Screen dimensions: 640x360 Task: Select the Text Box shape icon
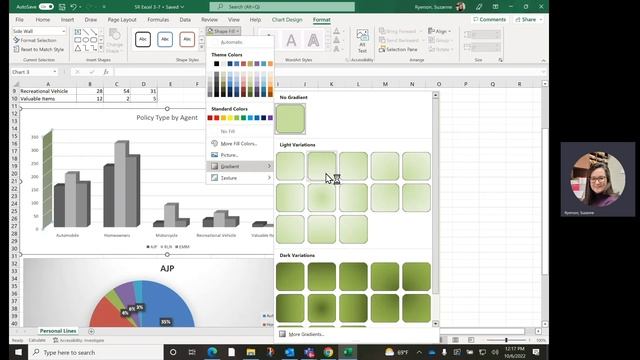[78, 32]
